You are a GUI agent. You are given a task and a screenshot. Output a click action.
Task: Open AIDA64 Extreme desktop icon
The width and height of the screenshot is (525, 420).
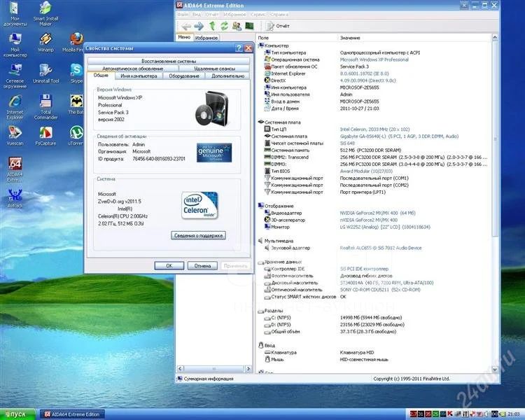tap(15, 170)
